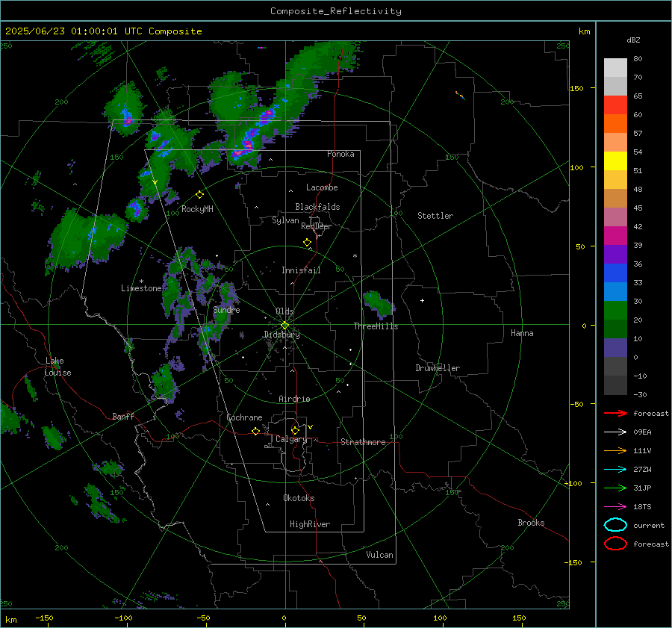Click the Lake Louise label

(57, 367)
